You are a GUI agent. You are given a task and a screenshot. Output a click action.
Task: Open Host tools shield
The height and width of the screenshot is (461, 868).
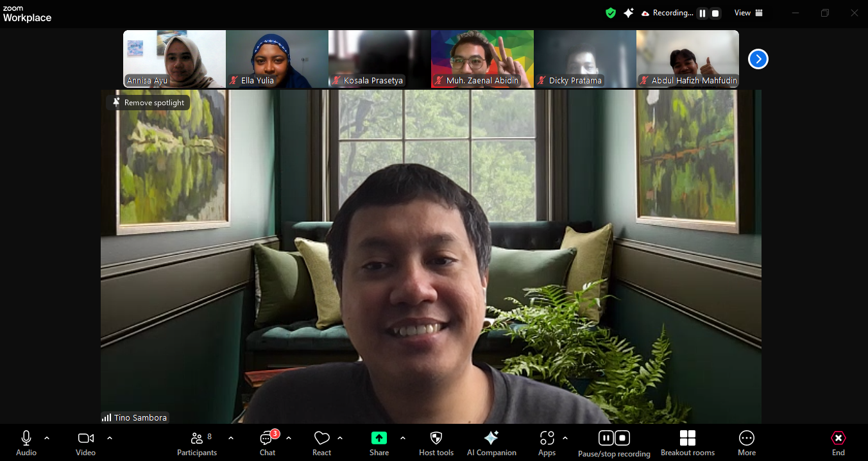tap(436, 443)
